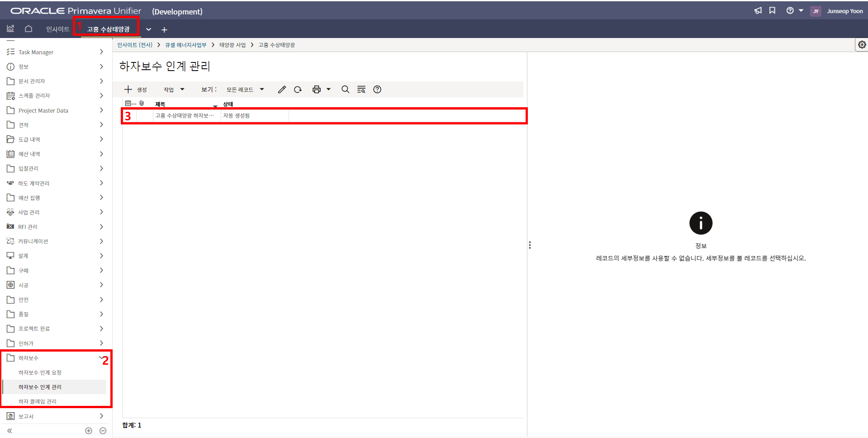Click the announcements megaphone icon
The height and width of the screenshot is (438, 868).
758,11
